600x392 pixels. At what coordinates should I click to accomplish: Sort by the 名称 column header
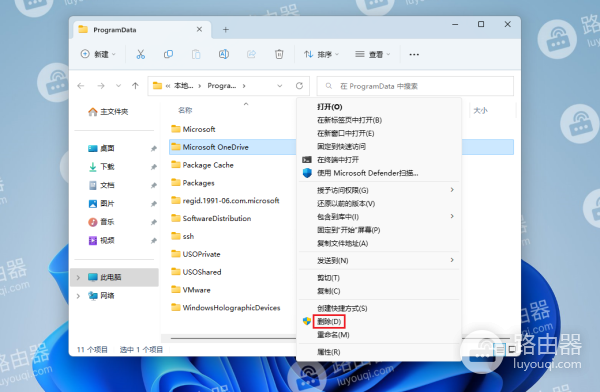185,110
